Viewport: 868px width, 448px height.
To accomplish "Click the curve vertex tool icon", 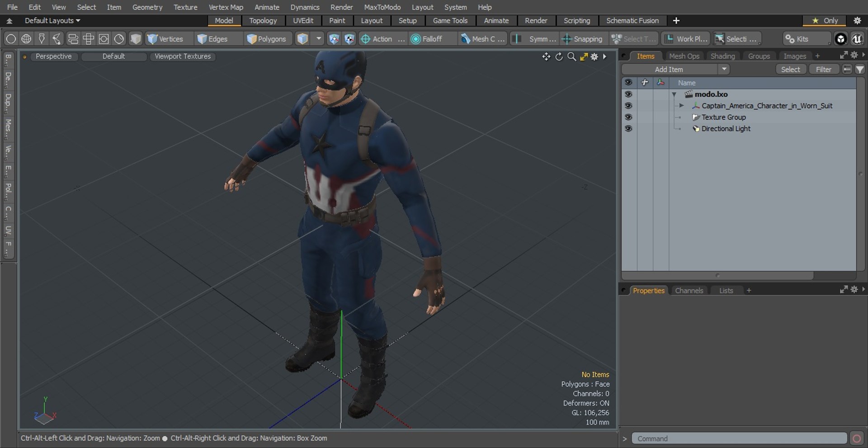I will [57, 39].
